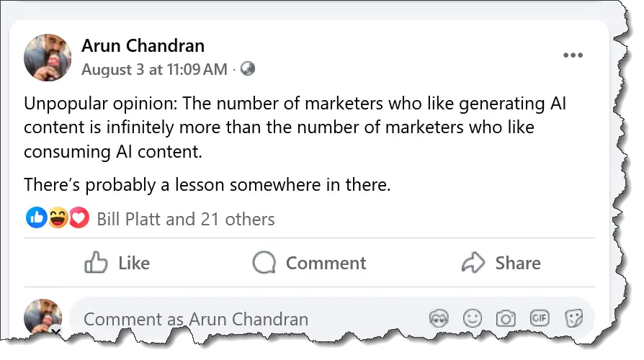View who reacted: Bill Platt and 21 others
Viewport: 644px width, 360px height.
(186, 219)
